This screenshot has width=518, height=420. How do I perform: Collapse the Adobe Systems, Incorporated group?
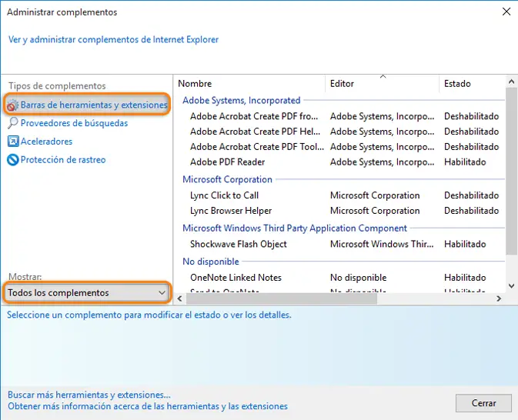click(x=241, y=100)
